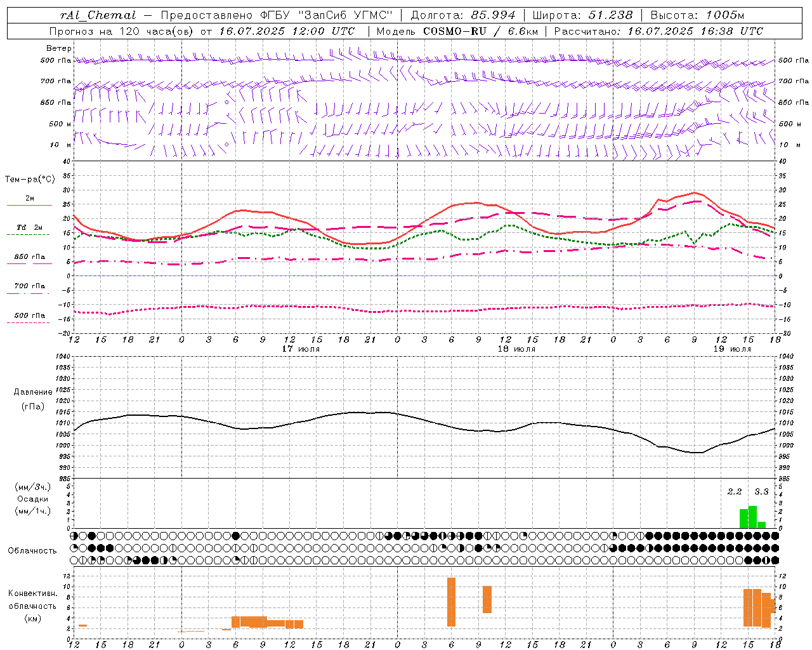This screenshot has height=650, width=812.
Task: Click the 'Td 2м' dew point legend entry
Action: [29, 227]
